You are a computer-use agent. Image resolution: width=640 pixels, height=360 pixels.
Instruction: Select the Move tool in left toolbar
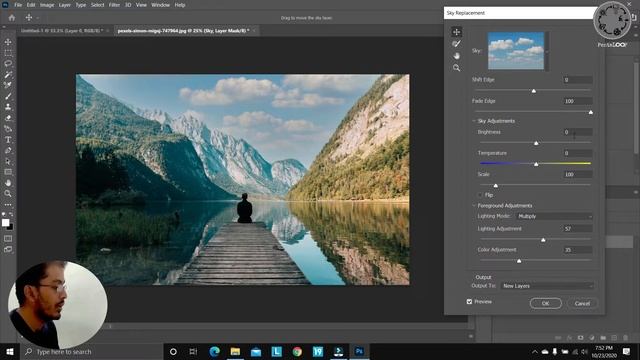(x=8, y=42)
